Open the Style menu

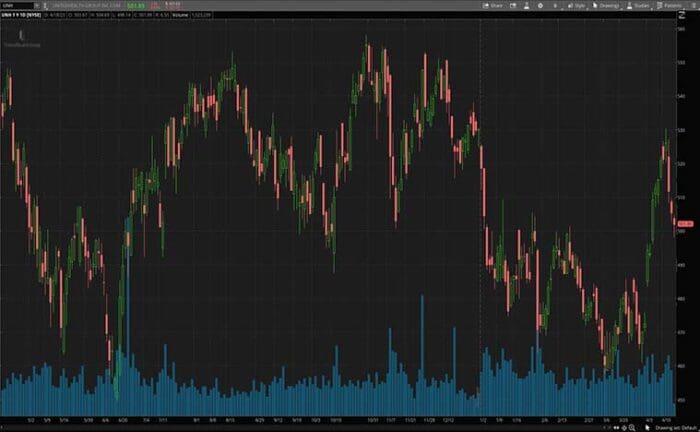coord(577,5)
